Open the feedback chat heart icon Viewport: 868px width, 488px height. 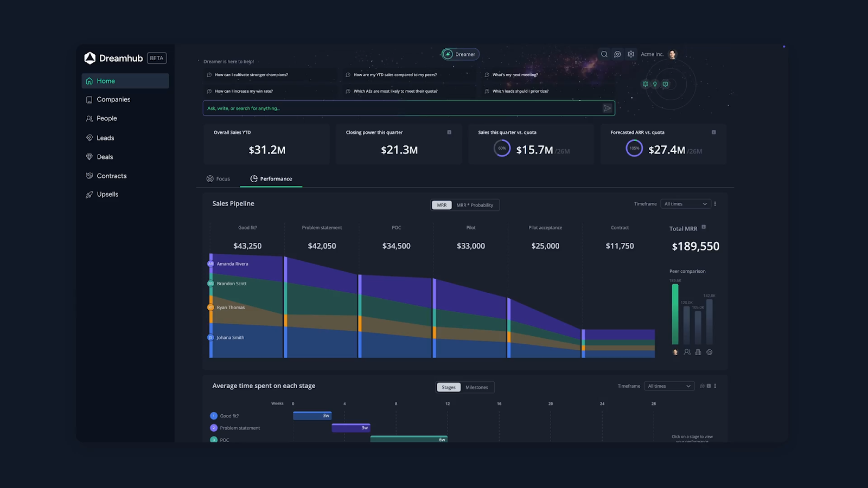coord(617,54)
